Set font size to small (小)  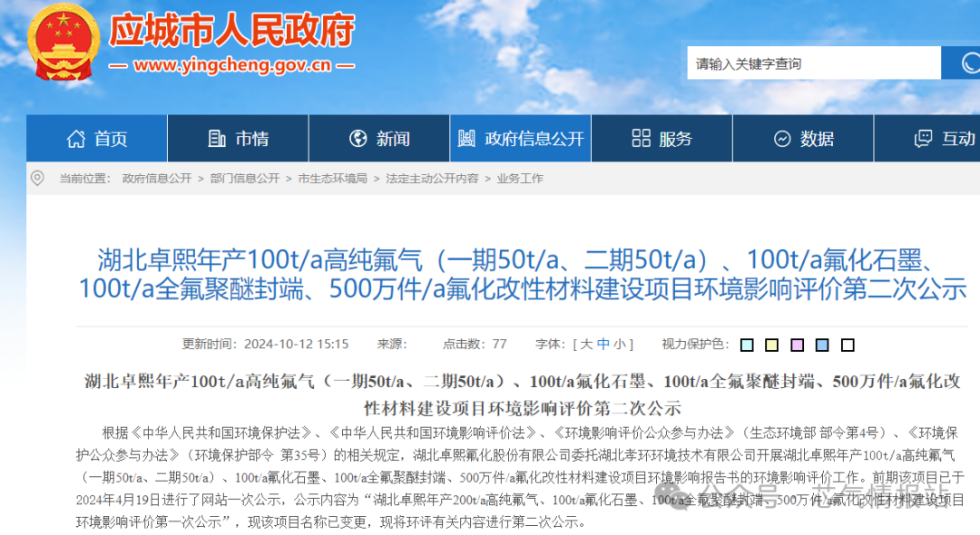619,345
